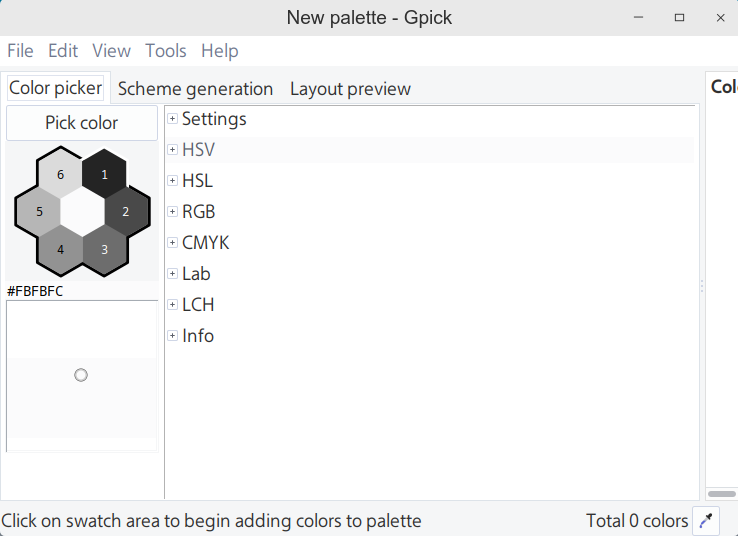Select hexagon swatch number 1
Screen dimensions: 738x536
click(104, 174)
